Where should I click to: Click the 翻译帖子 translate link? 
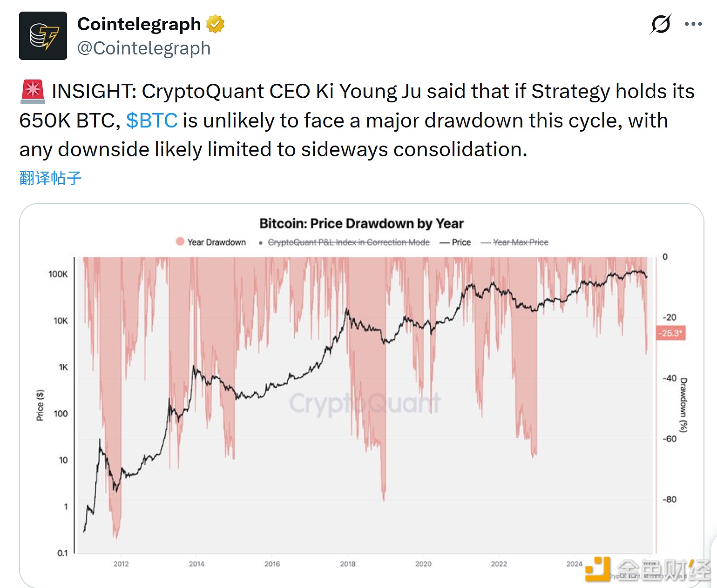pyautogui.click(x=49, y=177)
